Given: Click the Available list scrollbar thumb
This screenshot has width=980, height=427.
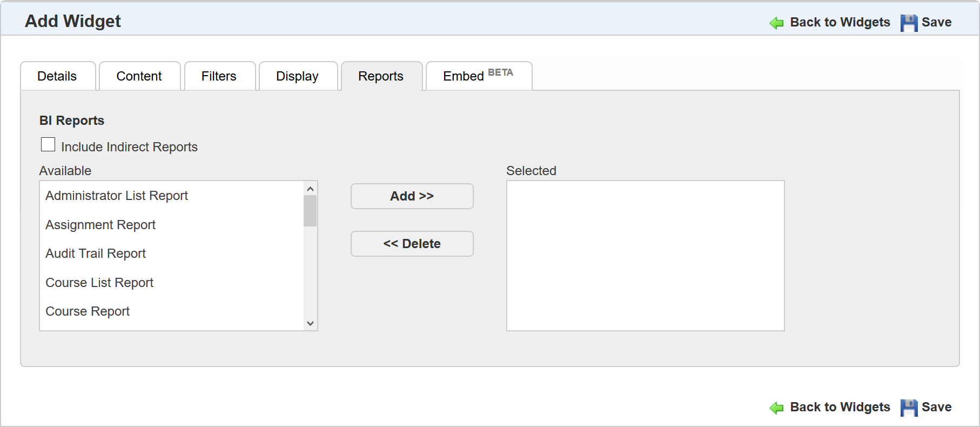Looking at the screenshot, I should (x=310, y=211).
